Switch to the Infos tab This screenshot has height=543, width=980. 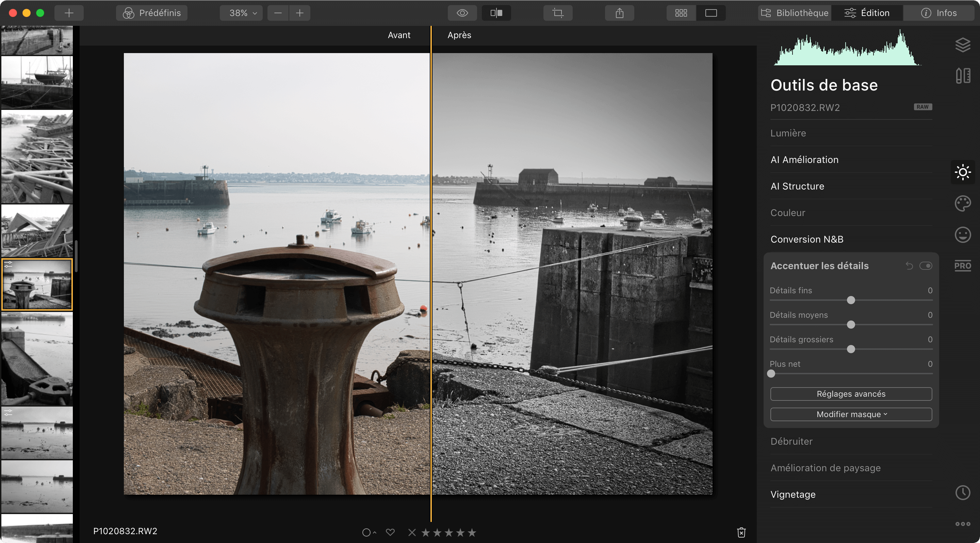(x=939, y=13)
